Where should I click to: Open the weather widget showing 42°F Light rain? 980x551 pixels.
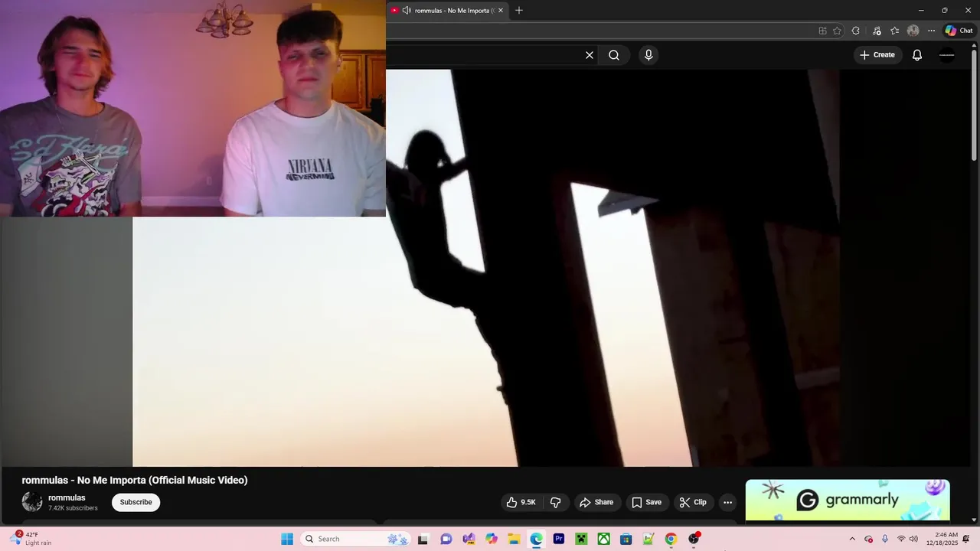click(x=31, y=539)
